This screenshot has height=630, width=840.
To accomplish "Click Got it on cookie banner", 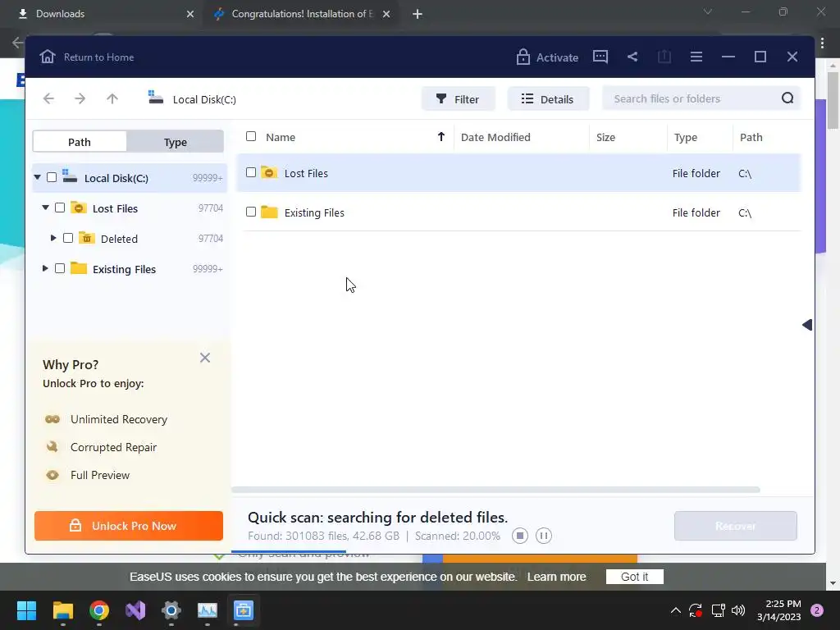I will 634,577.
